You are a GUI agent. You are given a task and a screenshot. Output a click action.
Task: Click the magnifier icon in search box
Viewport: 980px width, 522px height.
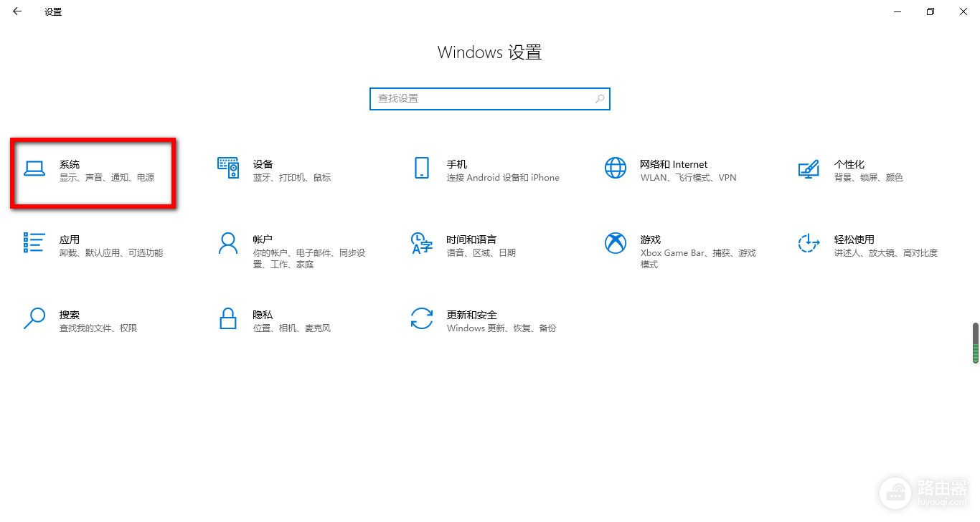coord(600,98)
